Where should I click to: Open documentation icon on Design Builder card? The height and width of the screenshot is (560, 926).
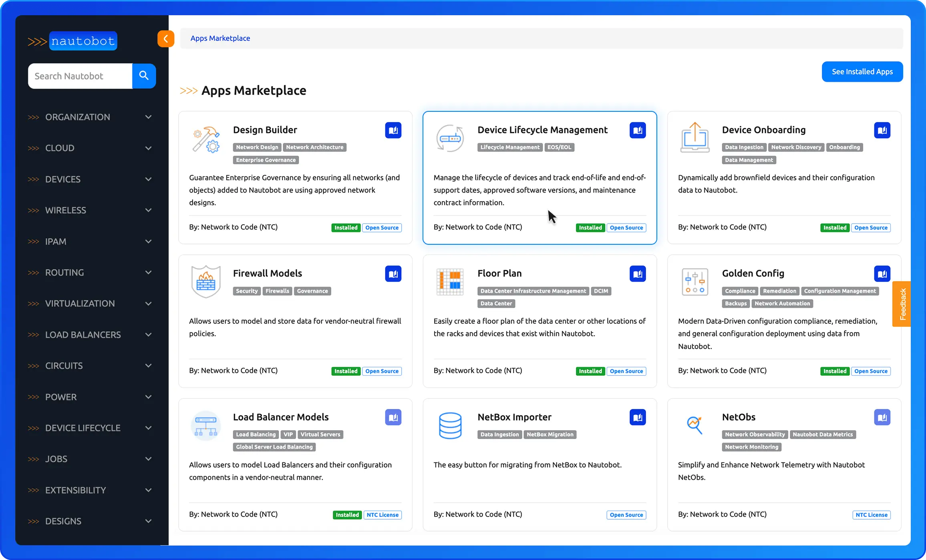point(393,130)
